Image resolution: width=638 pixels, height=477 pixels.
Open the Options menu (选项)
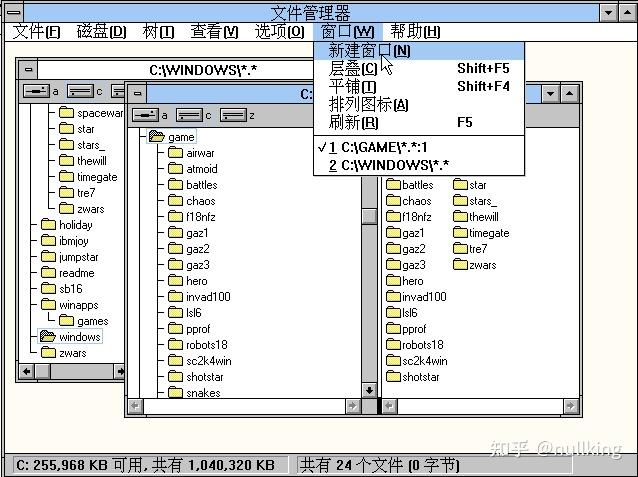coord(280,32)
